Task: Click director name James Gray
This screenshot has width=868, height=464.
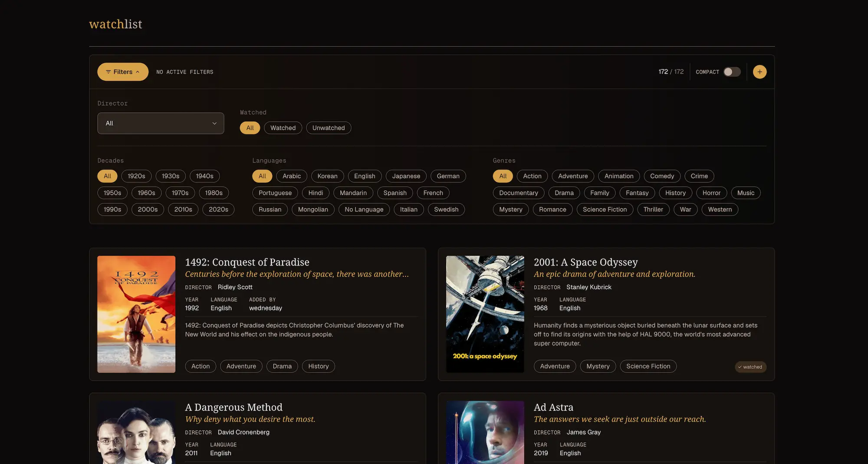Action: (x=584, y=432)
